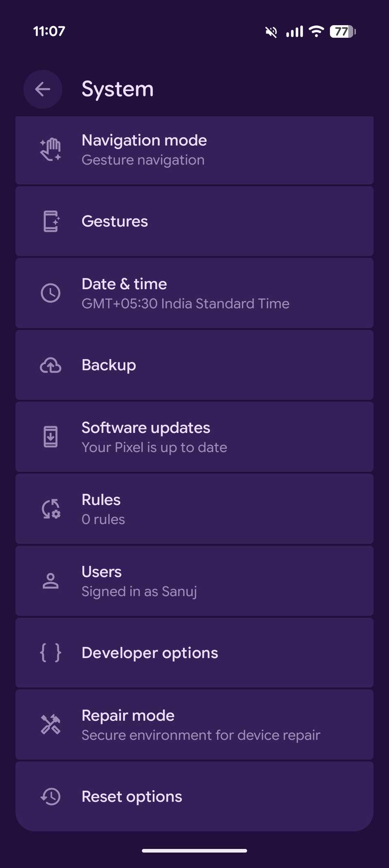Tap the Backup cloud upload icon

[51, 365]
